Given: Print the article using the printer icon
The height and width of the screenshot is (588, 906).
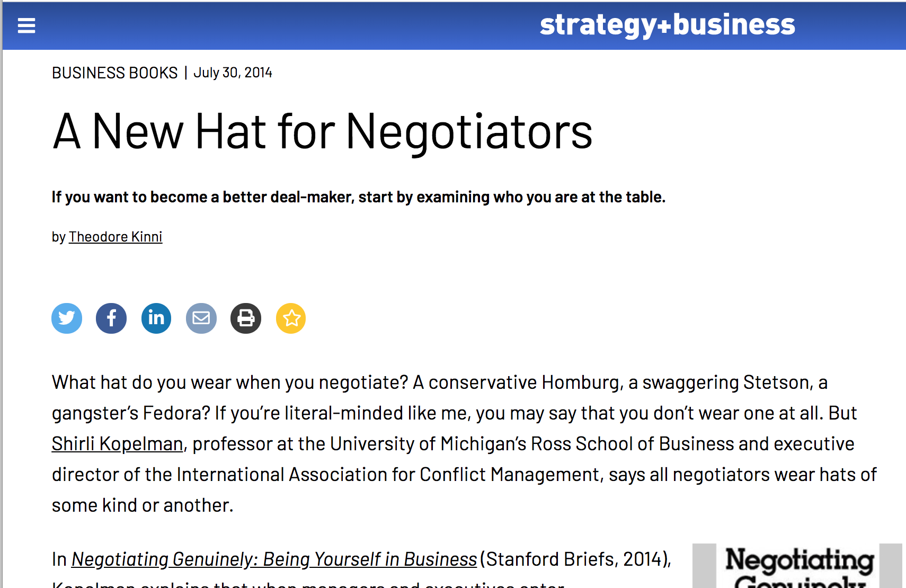Looking at the screenshot, I should tap(246, 318).
